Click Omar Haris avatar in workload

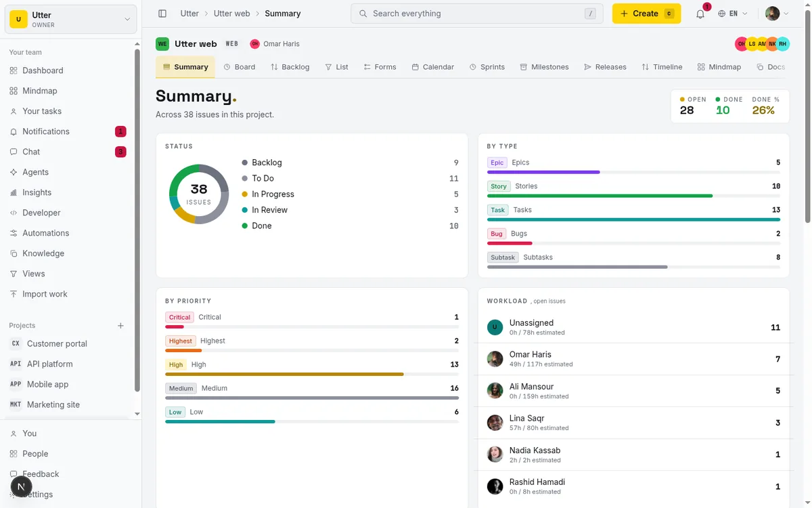pos(495,359)
